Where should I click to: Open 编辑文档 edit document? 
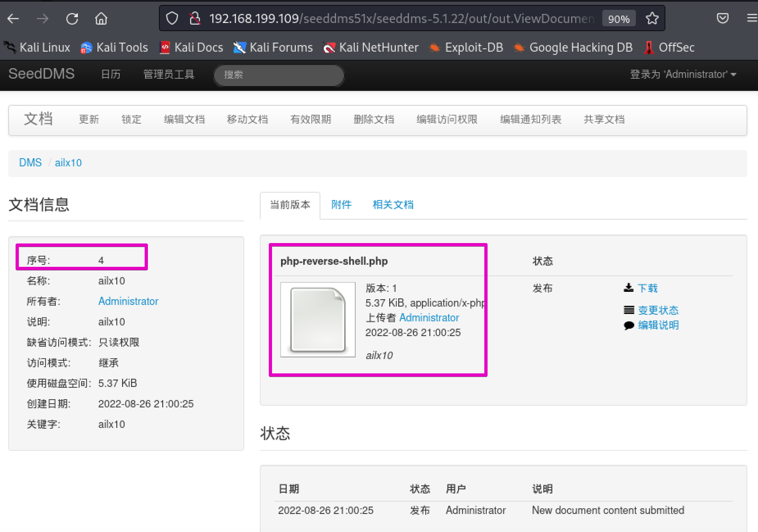point(184,119)
